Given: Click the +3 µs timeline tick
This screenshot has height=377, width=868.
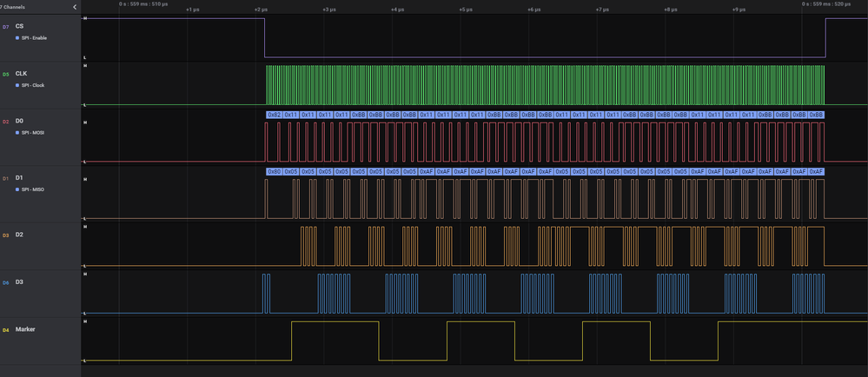Looking at the screenshot, I should (x=328, y=10).
